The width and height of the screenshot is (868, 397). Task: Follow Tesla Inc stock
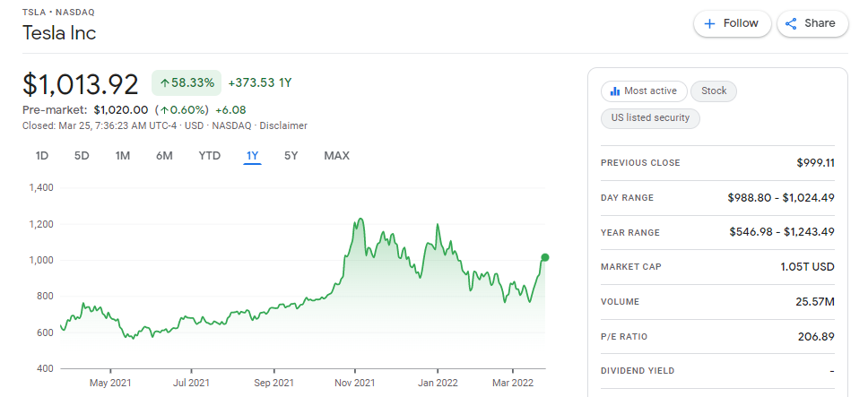tap(733, 24)
